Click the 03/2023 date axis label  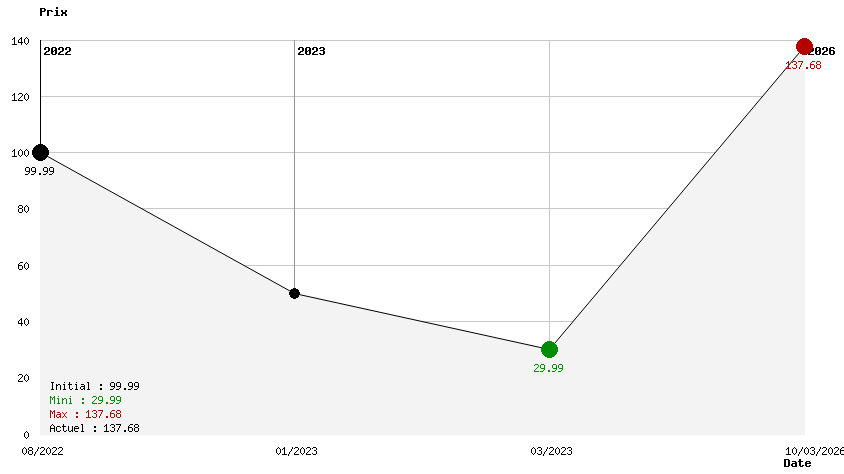pos(551,451)
